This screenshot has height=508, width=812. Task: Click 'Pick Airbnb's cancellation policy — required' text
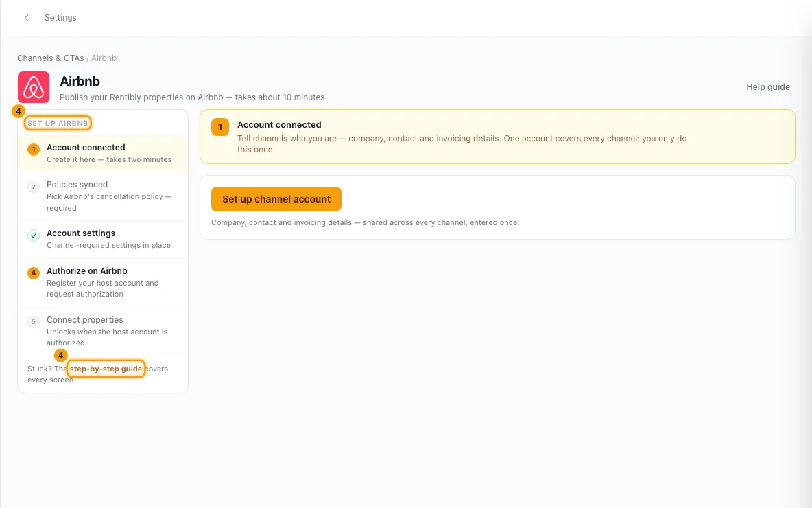tap(109, 202)
